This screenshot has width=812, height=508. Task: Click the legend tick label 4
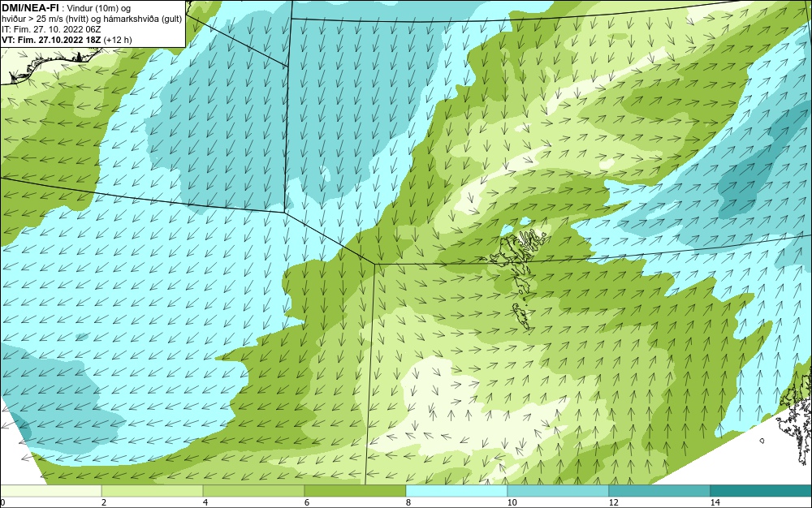point(205,503)
